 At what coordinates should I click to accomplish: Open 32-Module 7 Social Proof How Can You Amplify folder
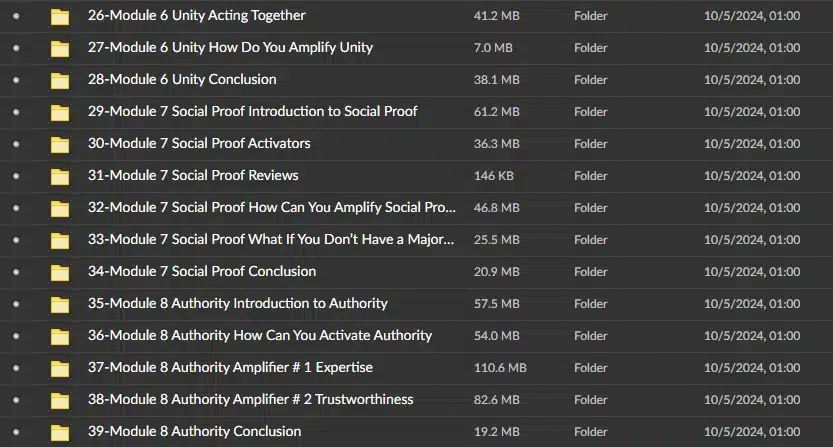[x=271, y=207]
